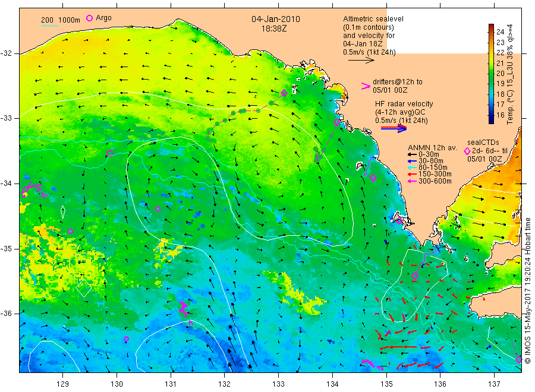Click the black arrow beside 0-30m

tap(413, 154)
